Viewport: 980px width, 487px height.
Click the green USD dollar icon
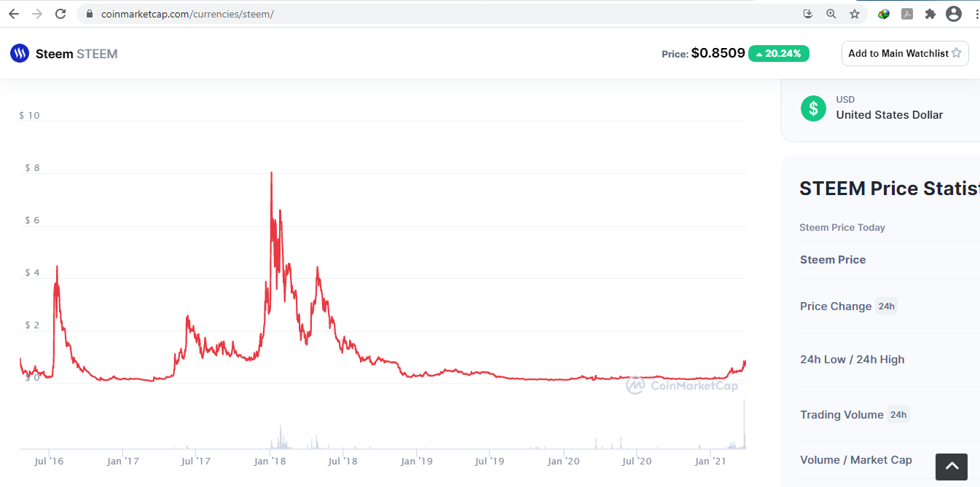pyautogui.click(x=813, y=108)
